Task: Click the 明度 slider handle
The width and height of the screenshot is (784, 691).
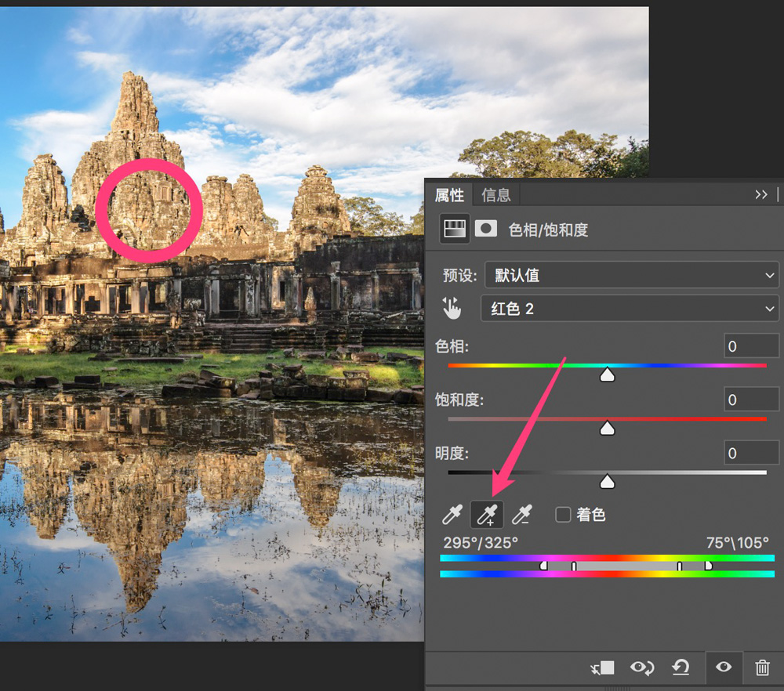Action: tap(607, 482)
